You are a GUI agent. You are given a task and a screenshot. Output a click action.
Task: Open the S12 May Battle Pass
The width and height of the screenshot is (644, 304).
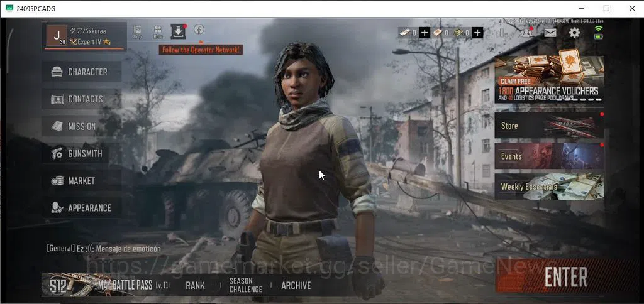(x=106, y=285)
